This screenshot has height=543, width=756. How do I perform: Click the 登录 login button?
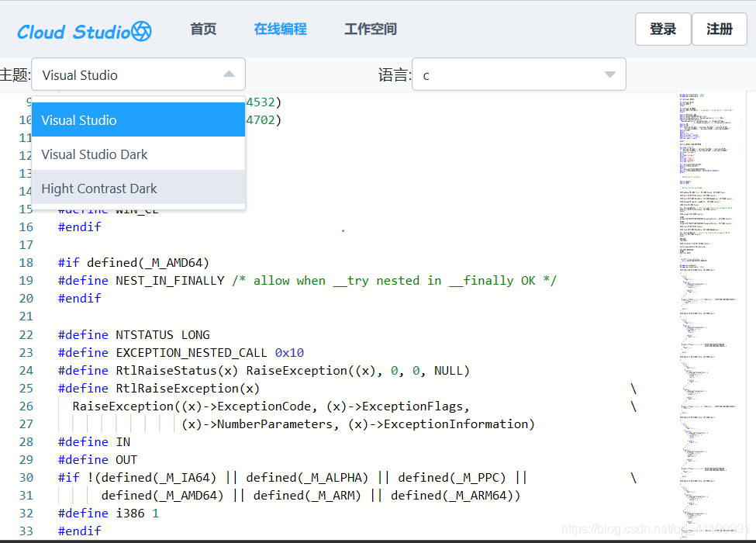[x=663, y=29]
